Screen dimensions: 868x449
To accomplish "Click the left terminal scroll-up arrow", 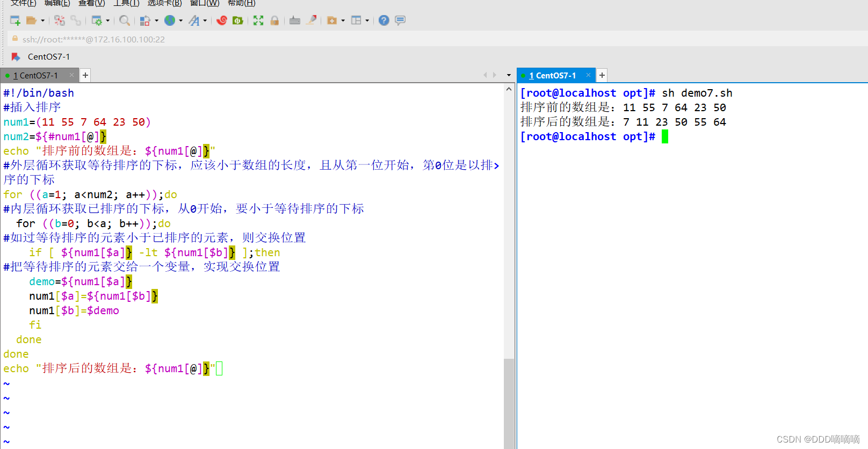I will (x=509, y=90).
